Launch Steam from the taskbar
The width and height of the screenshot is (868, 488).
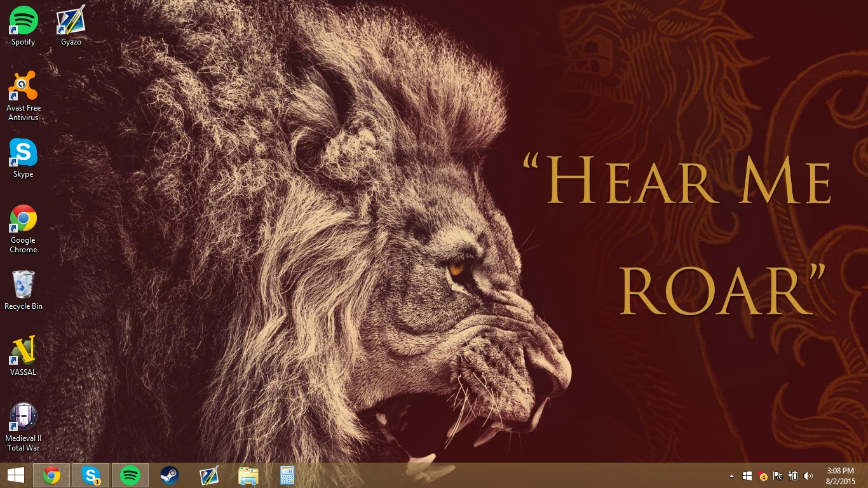tap(170, 475)
